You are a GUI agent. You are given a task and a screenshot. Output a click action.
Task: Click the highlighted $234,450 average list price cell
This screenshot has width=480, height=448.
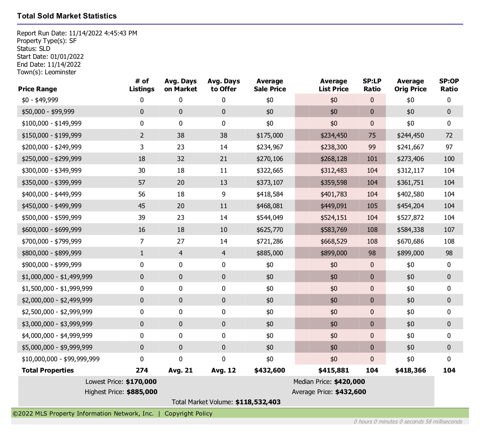click(333, 135)
